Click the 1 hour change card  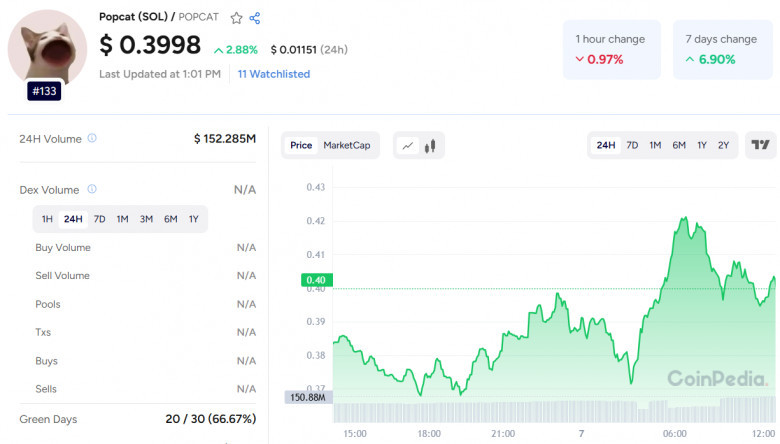pyautogui.click(x=611, y=50)
